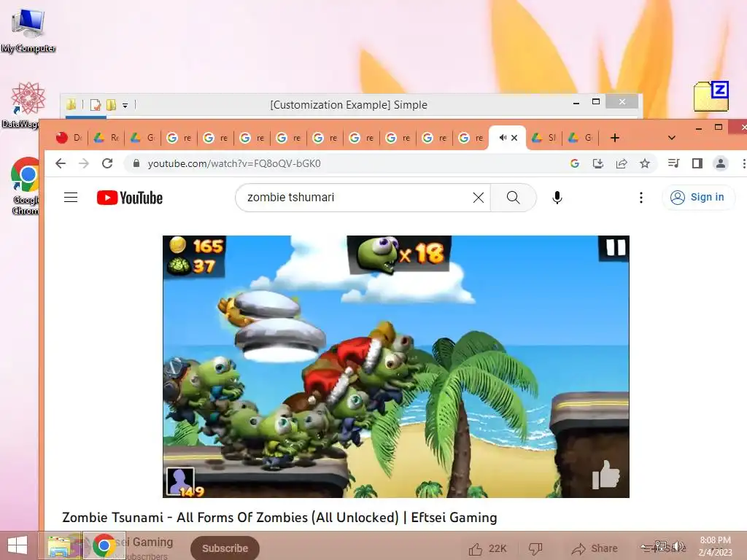This screenshot has height=560, width=747.
Task: Click the Chrome taskbar button
Action: tap(104, 545)
